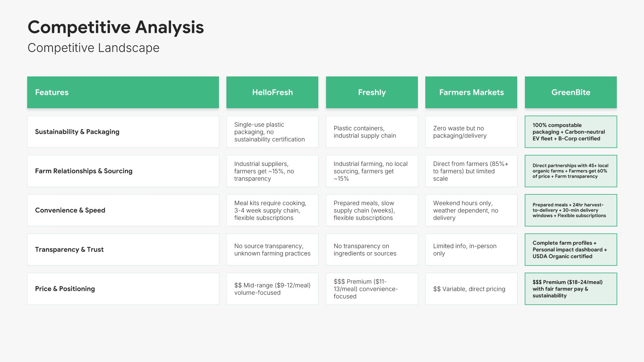Click GreenBite's 100% compostable packaging cell
Screen dimensions: 644x362
[571, 132]
